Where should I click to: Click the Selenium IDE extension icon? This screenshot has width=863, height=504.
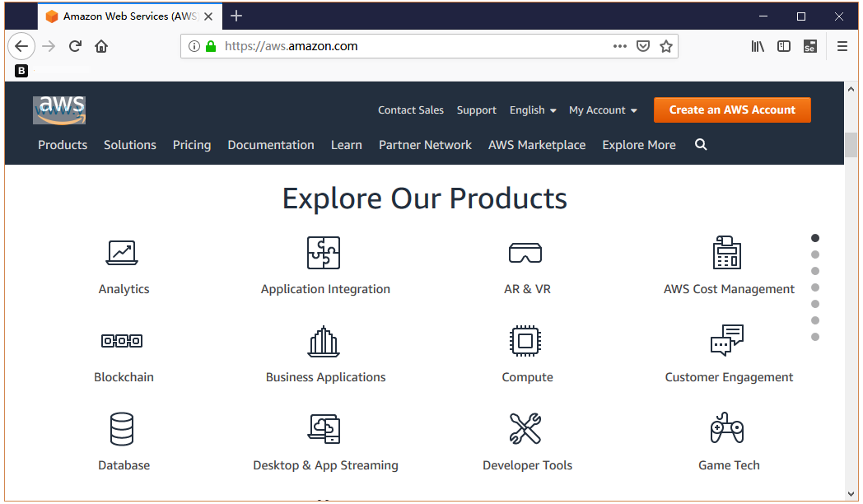[x=810, y=46]
